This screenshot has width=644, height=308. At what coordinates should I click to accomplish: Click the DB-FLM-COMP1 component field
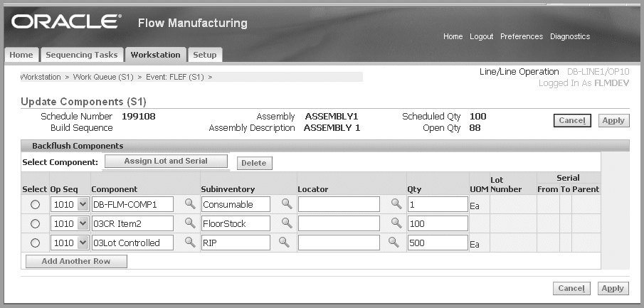[132, 204]
